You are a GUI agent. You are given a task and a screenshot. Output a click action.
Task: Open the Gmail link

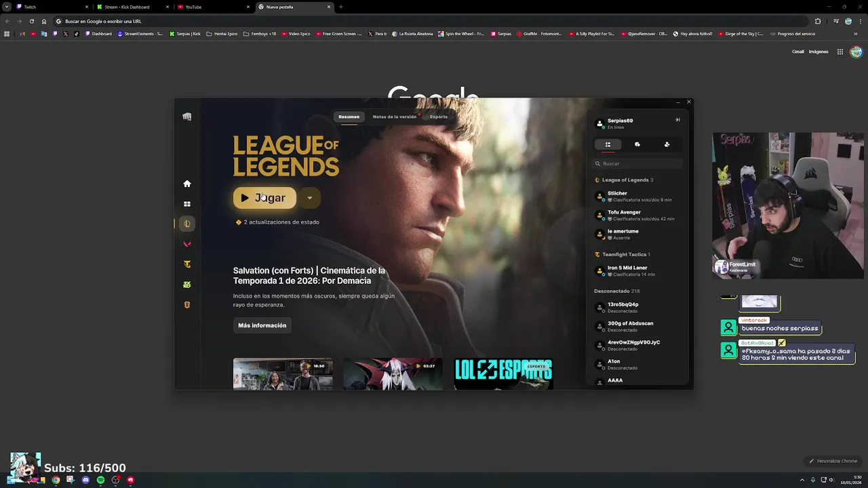coord(798,52)
